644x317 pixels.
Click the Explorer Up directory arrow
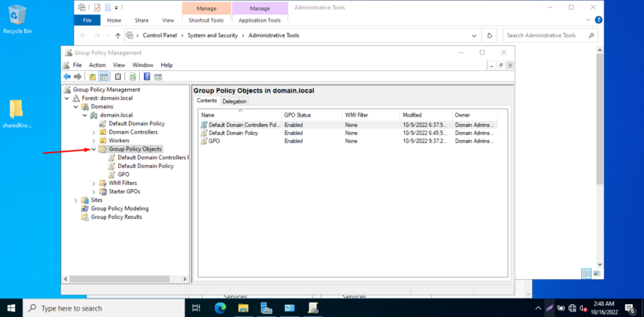(118, 35)
